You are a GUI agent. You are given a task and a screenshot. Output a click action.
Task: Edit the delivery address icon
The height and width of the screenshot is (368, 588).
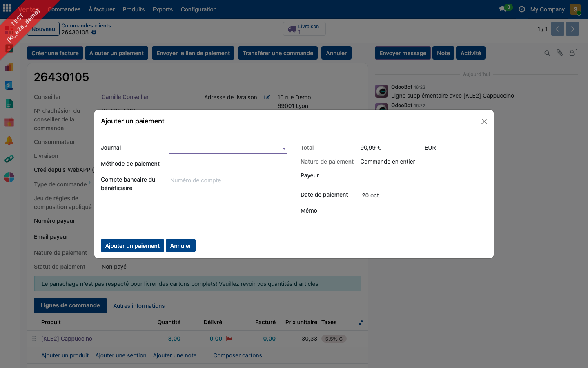click(267, 97)
